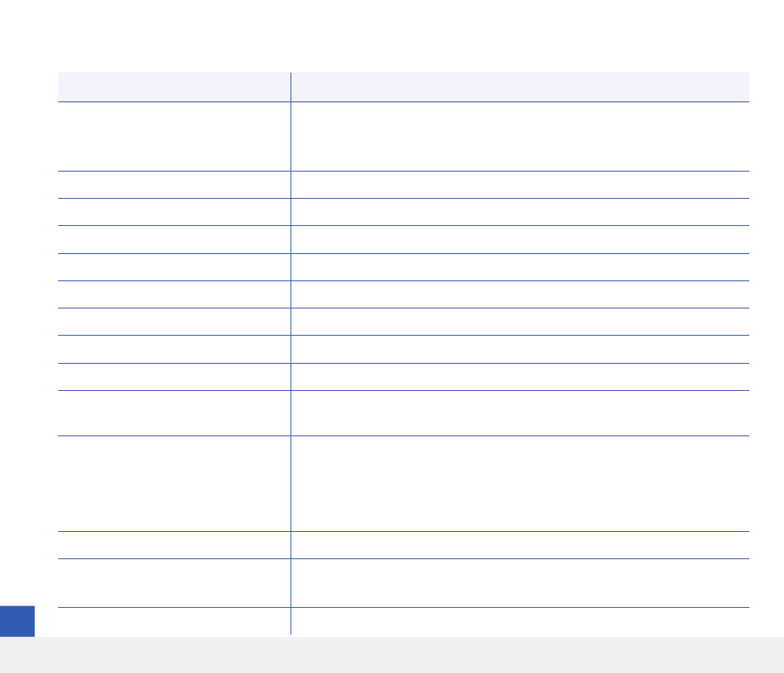Select the last partial row's wide cell

pyautogui.click(x=520, y=621)
